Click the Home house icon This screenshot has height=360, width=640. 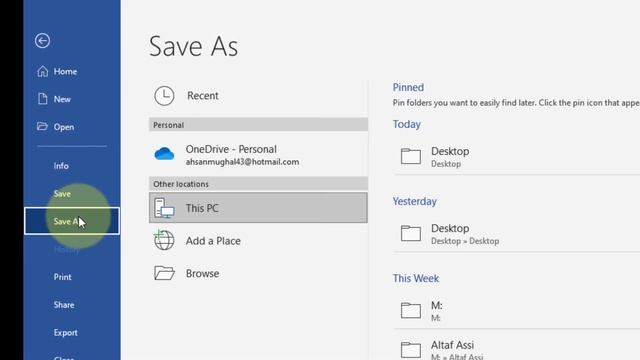point(42,71)
